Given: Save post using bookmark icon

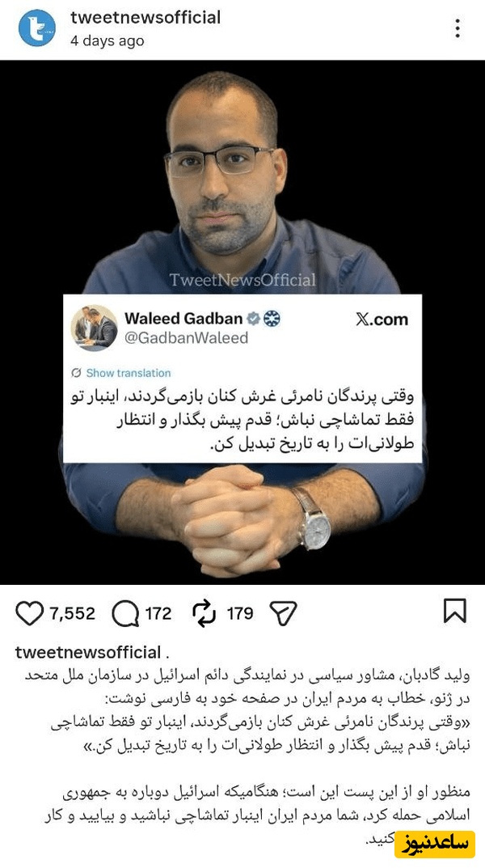Looking at the screenshot, I should [455, 611].
